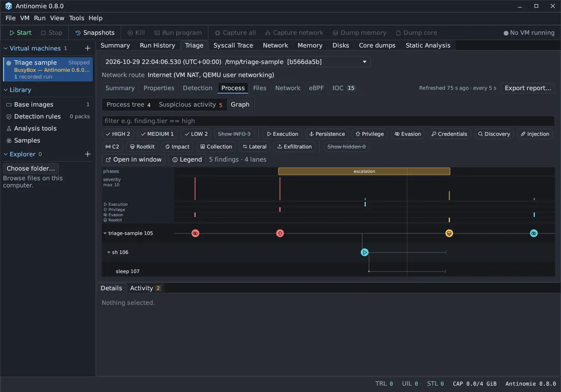Screen dimensions: 561x392
Task: Click the orange Rootkit finding node
Action: (449, 233)
